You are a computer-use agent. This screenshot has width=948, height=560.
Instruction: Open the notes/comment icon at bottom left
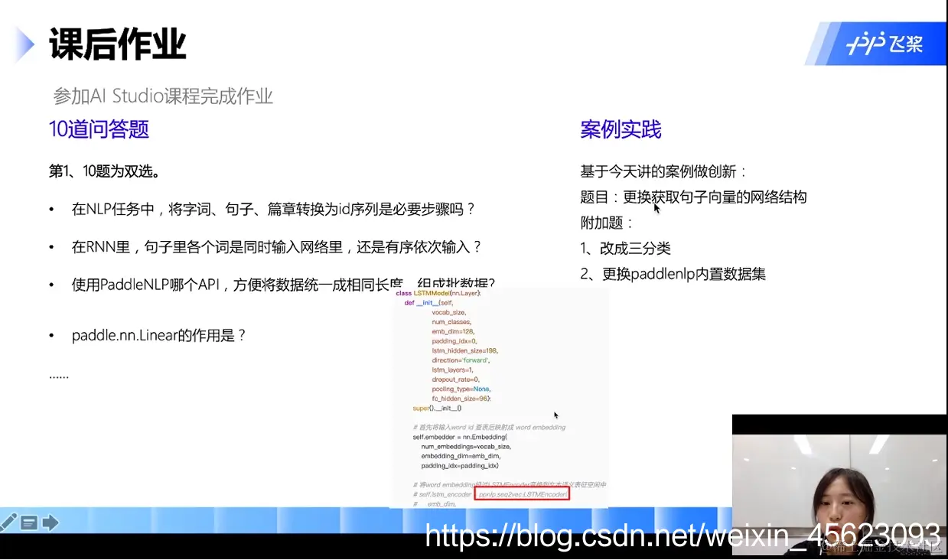pyautogui.click(x=29, y=522)
